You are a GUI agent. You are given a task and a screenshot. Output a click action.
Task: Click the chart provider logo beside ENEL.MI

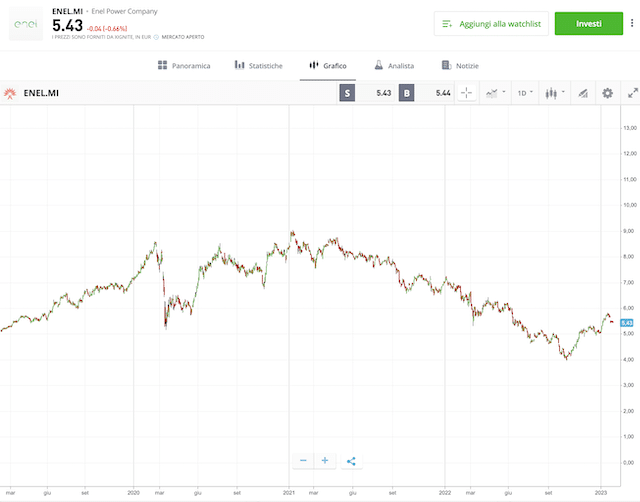pos(10,93)
